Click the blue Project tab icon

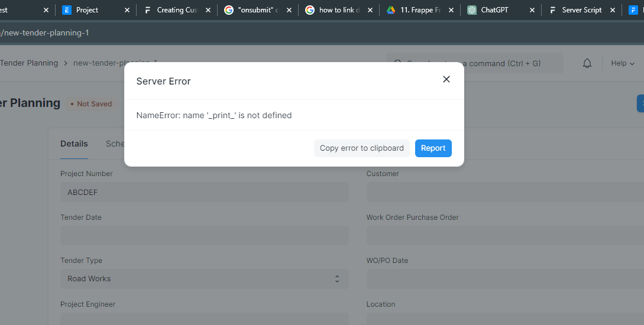pos(67,10)
